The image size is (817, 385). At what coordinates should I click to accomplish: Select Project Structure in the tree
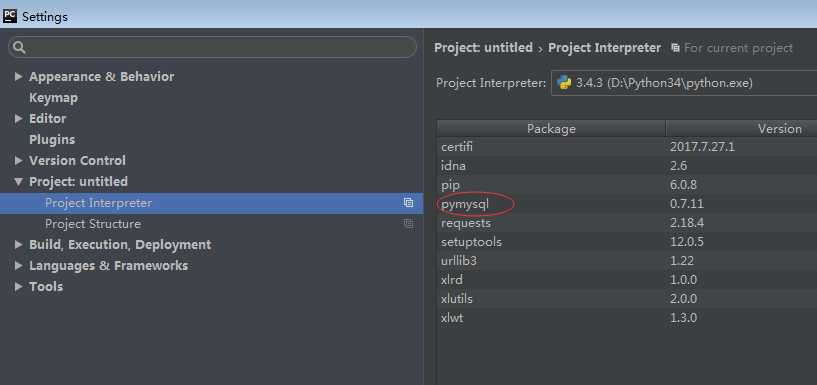(93, 223)
